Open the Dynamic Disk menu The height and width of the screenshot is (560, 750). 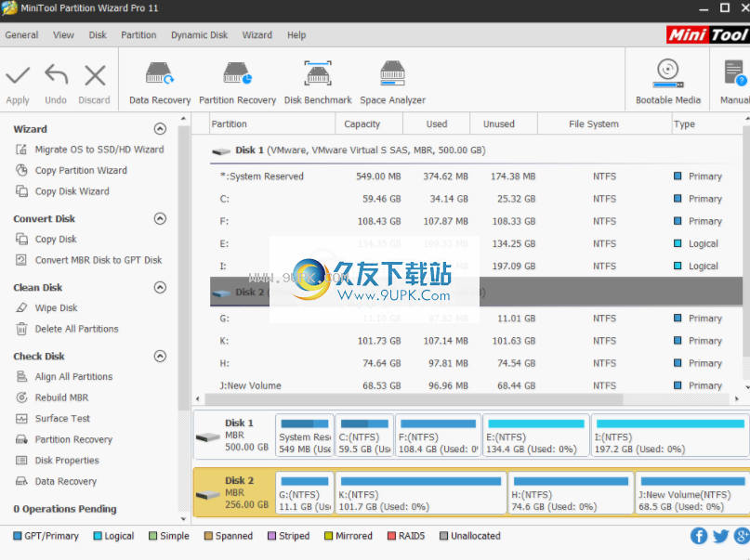tap(200, 35)
